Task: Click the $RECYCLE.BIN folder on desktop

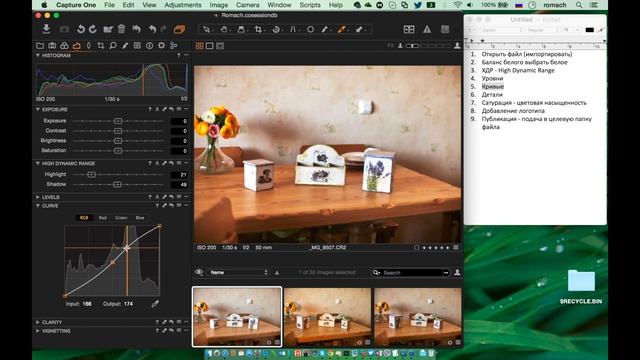Action: click(x=581, y=287)
